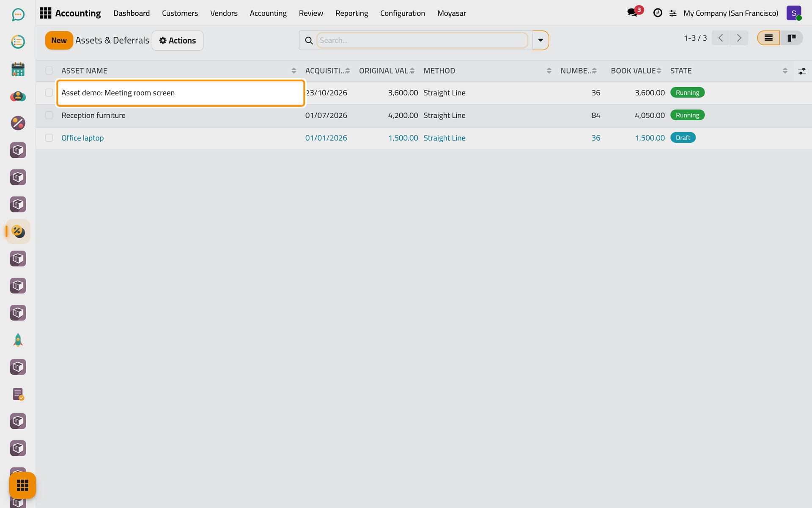Screen dimensions: 812x508
Task: Open the Dashboard menu
Action: tap(132, 13)
